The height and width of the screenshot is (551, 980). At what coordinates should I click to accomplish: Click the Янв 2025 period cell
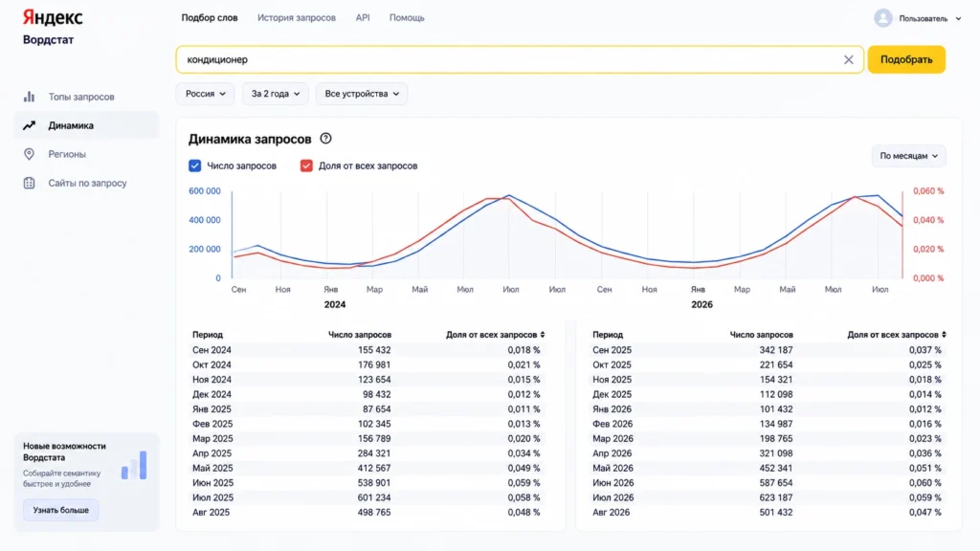coord(212,409)
